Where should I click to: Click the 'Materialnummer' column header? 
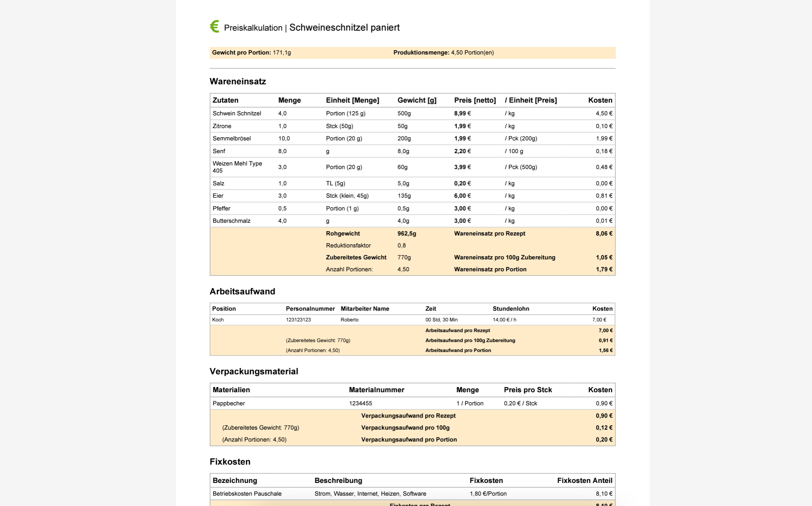coord(377,390)
